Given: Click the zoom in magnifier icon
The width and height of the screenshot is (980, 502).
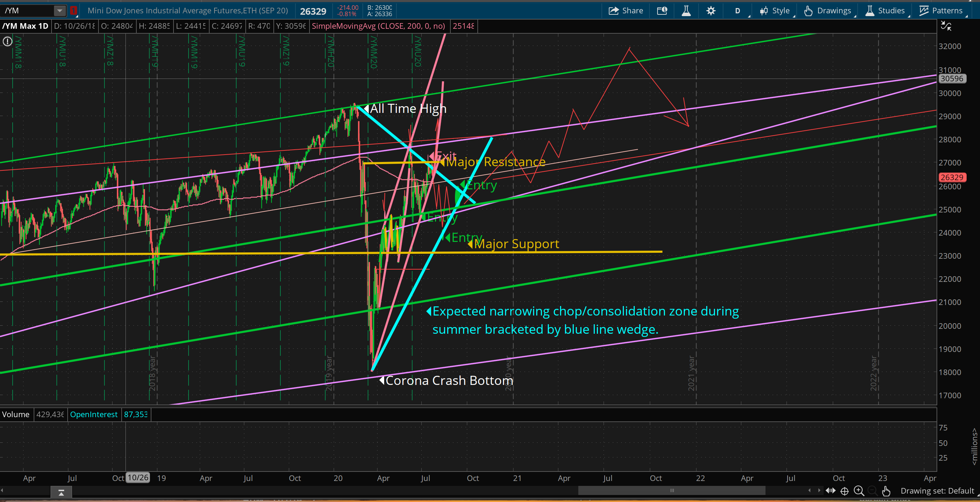Looking at the screenshot, I should tap(859, 491).
